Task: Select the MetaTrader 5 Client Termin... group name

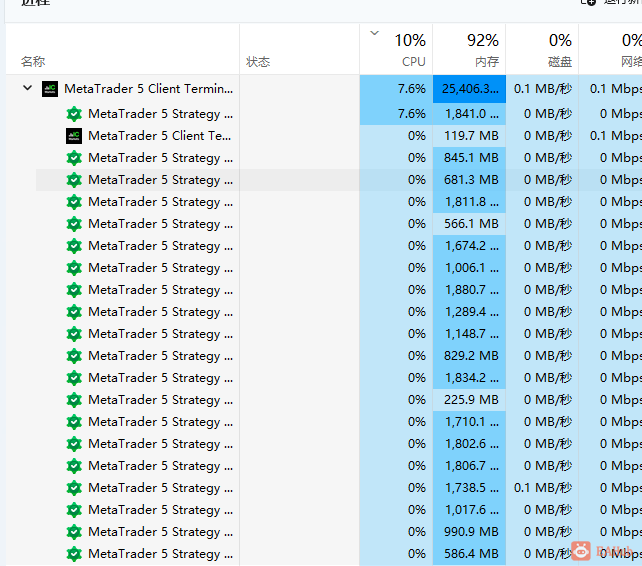Action: [148, 88]
